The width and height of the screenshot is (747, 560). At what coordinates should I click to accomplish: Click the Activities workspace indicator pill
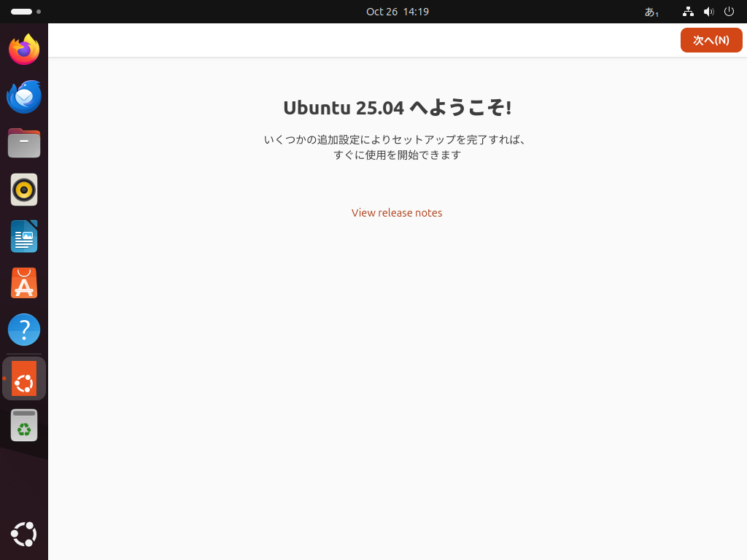pos(26,12)
